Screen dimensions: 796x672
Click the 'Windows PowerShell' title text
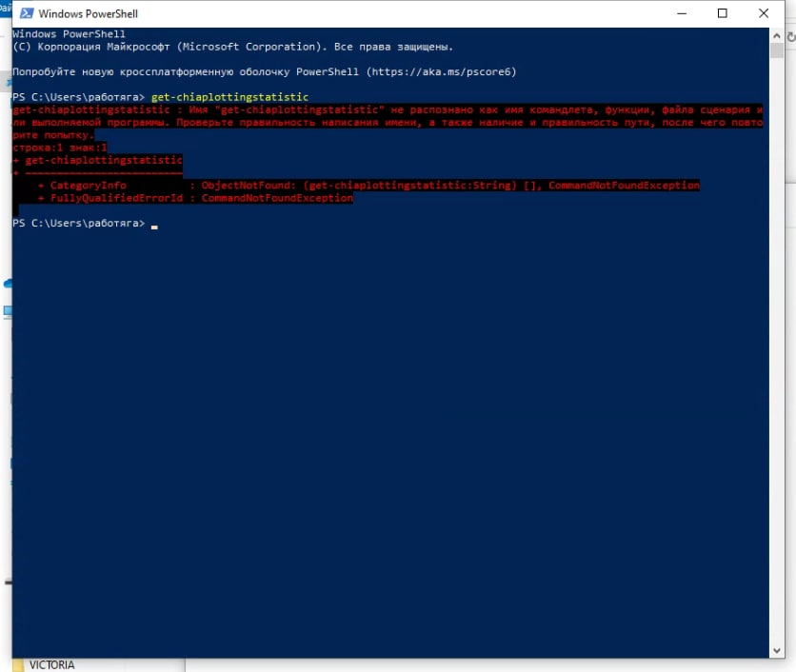89,13
